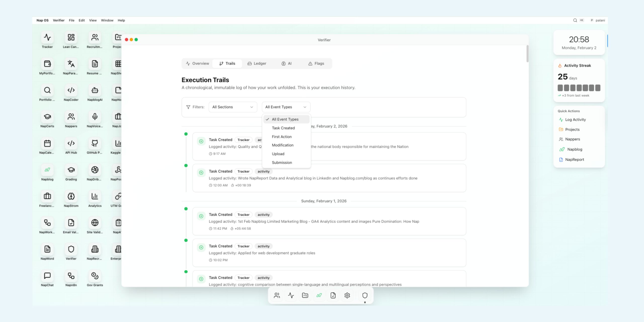
Task: Switch to the Ledger tab
Action: coord(257,63)
